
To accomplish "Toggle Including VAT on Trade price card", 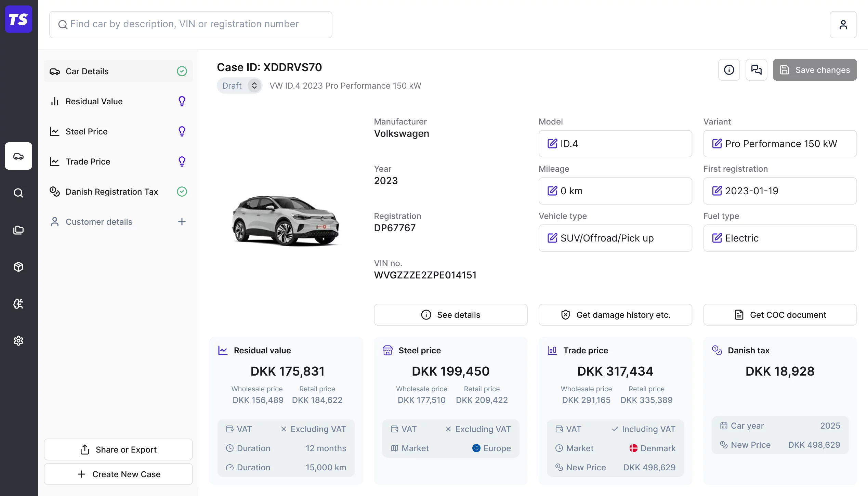I will 643,429.
